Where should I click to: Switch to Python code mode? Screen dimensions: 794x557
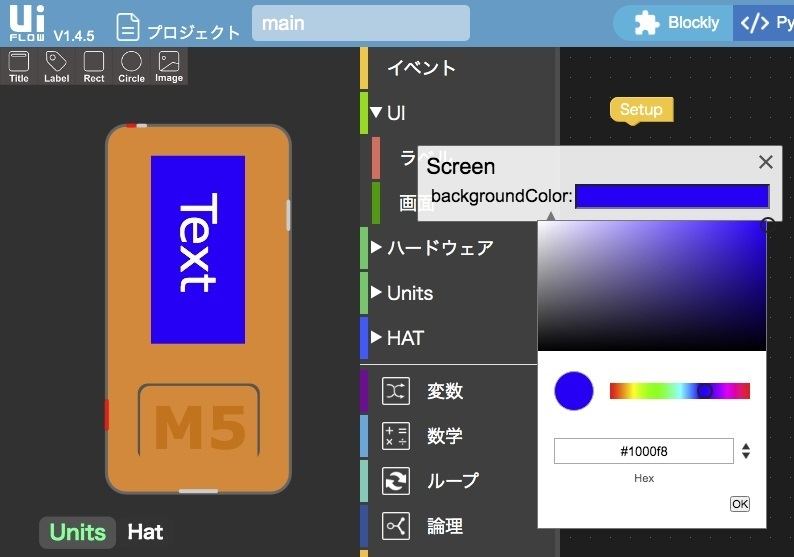765,23
